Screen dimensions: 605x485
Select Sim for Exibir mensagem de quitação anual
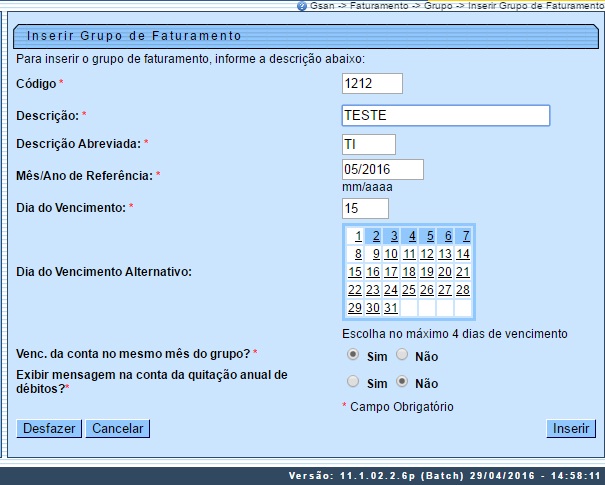tap(352, 382)
